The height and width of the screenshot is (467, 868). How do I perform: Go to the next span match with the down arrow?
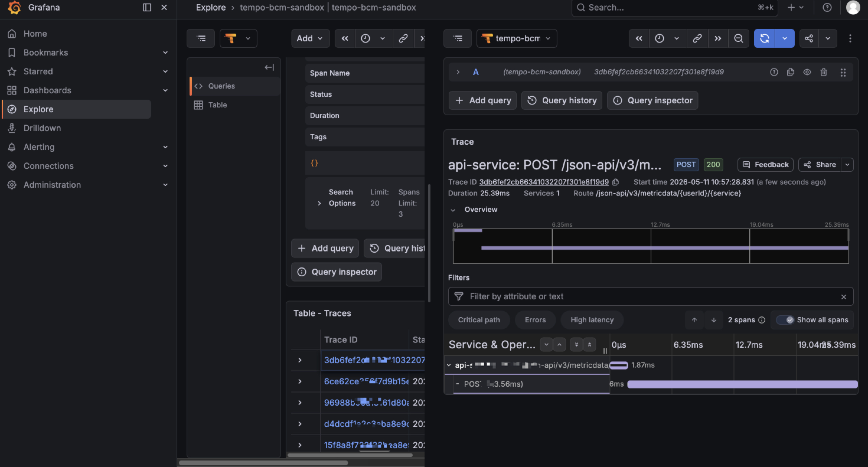(714, 320)
